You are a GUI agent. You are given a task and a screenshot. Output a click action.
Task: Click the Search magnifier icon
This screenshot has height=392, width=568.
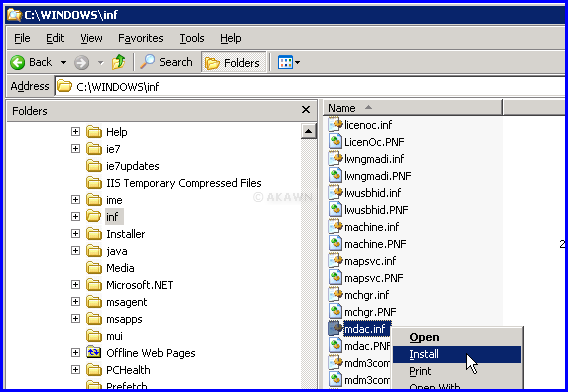tap(147, 62)
